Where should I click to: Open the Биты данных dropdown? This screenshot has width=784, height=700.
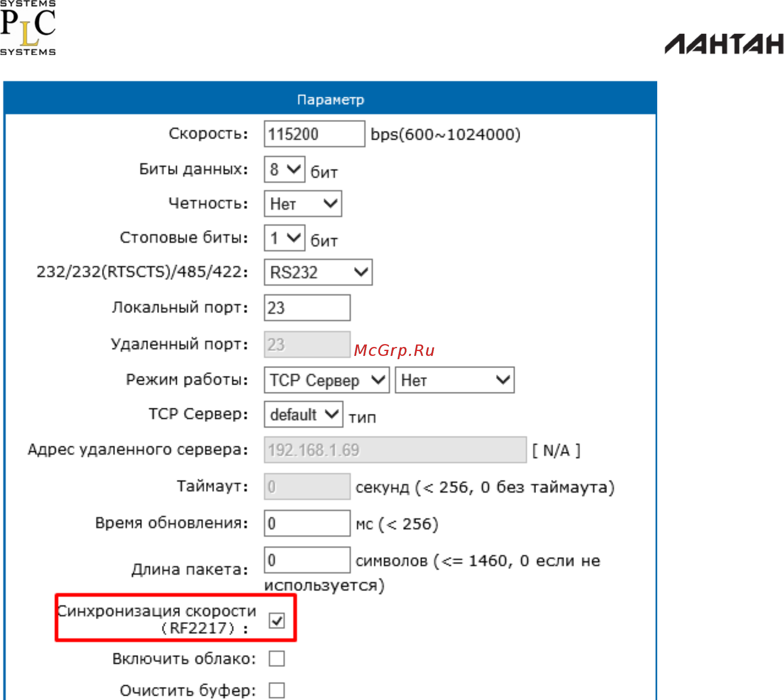[x=285, y=169]
